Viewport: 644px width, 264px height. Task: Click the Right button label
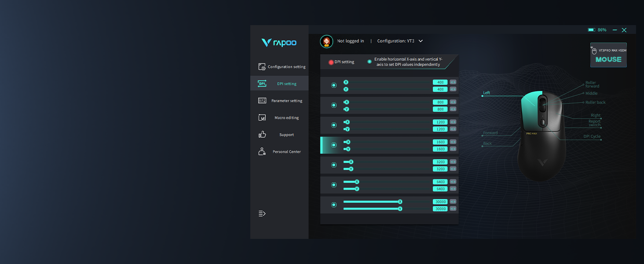[x=596, y=115]
